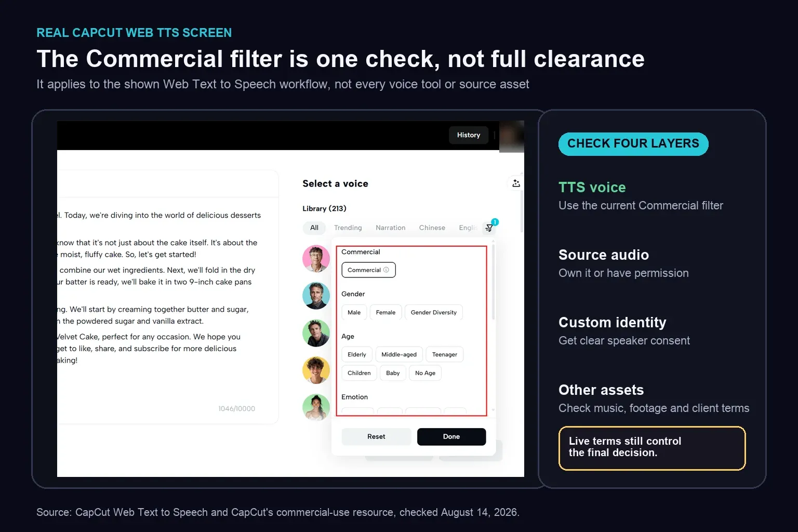Toggle the Children age filter
Screen dimensions: 798x532
click(x=359, y=373)
